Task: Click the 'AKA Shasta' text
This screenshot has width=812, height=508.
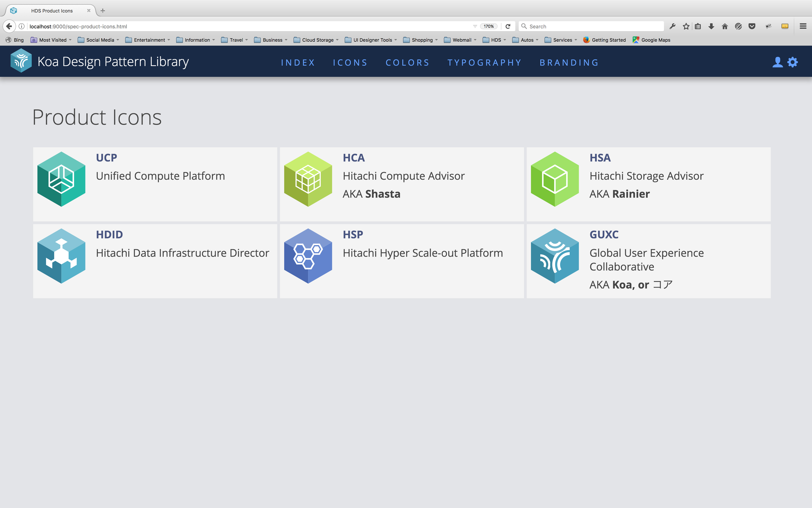Action: [x=372, y=194]
